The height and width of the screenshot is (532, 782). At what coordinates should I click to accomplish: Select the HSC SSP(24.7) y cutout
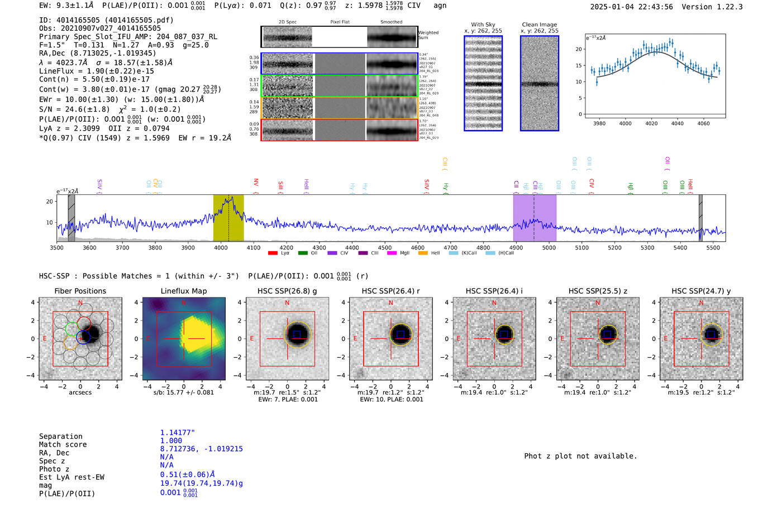pyautogui.click(x=702, y=339)
